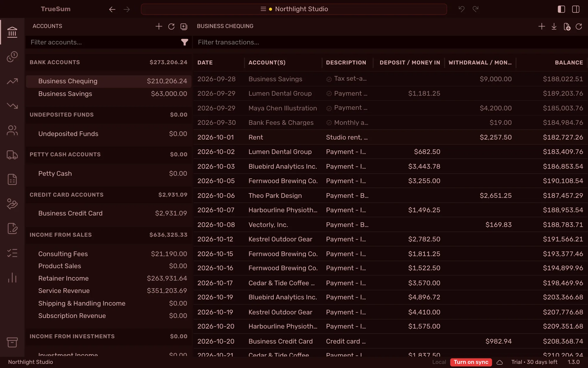Select the Business Chequing account
This screenshot has width=588, height=368.
point(108,81)
